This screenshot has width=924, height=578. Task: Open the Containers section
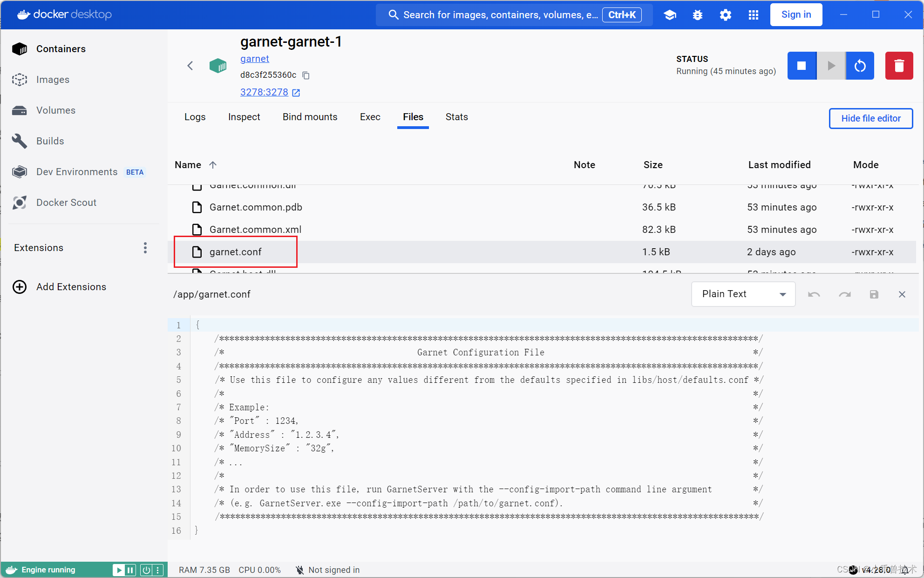coord(61,48)
